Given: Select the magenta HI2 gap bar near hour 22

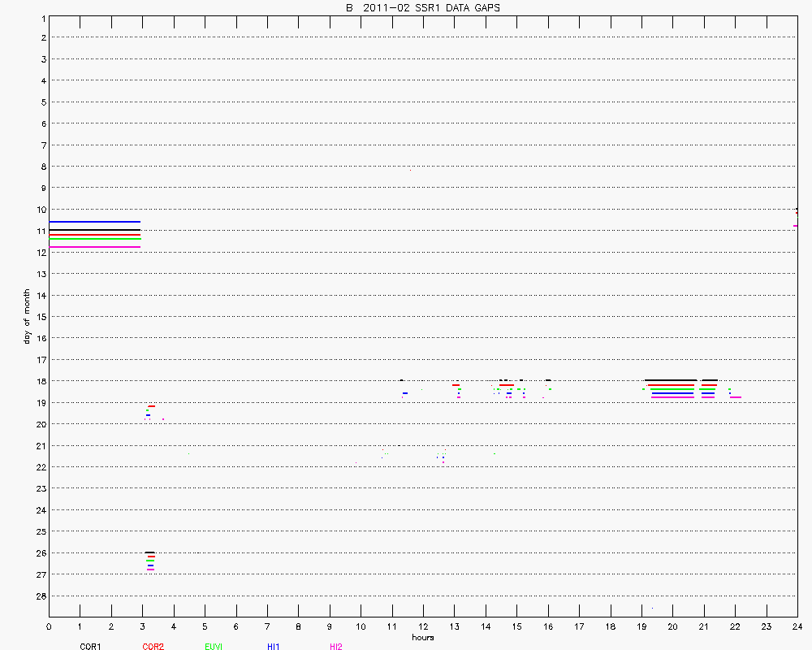Looking at the screenshot, I should coord(736,397).
